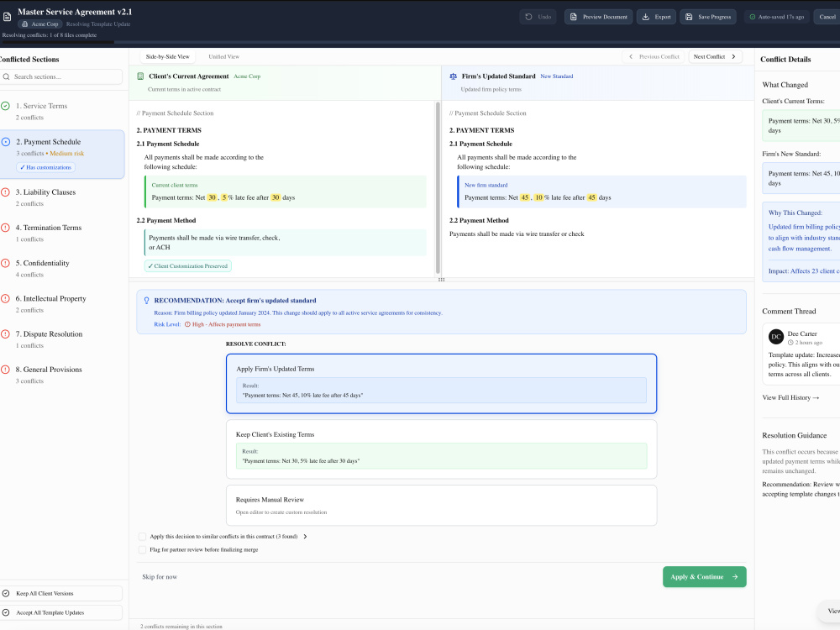Click the High risk level warning icon
This screenshot has height=630, width=840.
[187, 324]
